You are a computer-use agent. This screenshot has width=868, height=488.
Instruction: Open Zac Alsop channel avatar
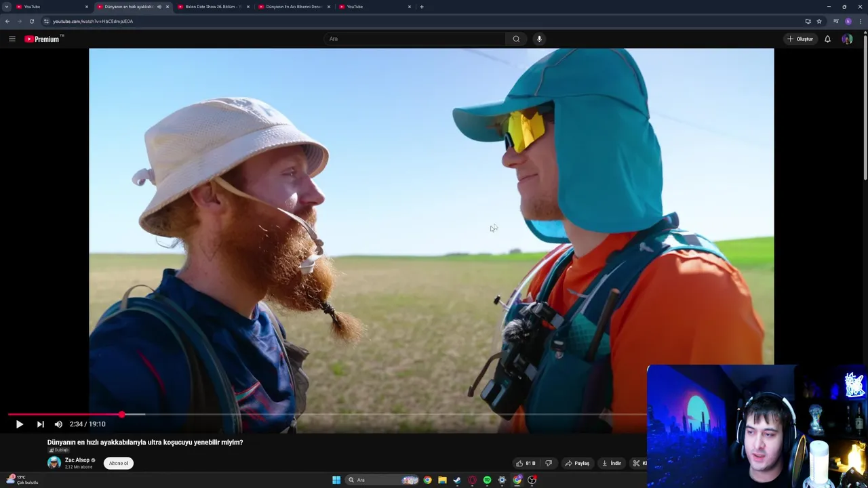coord(54,463)
